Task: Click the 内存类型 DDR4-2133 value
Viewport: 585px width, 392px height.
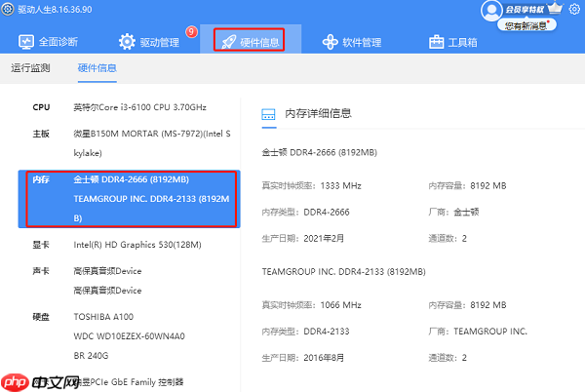Action: tap(327, 332)
